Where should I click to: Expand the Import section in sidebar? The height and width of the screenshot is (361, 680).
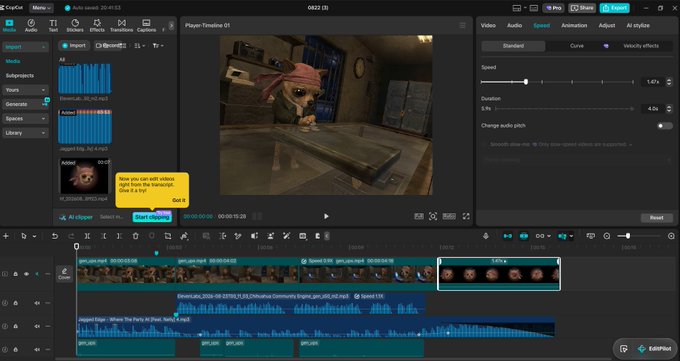(x=25, y=47)
